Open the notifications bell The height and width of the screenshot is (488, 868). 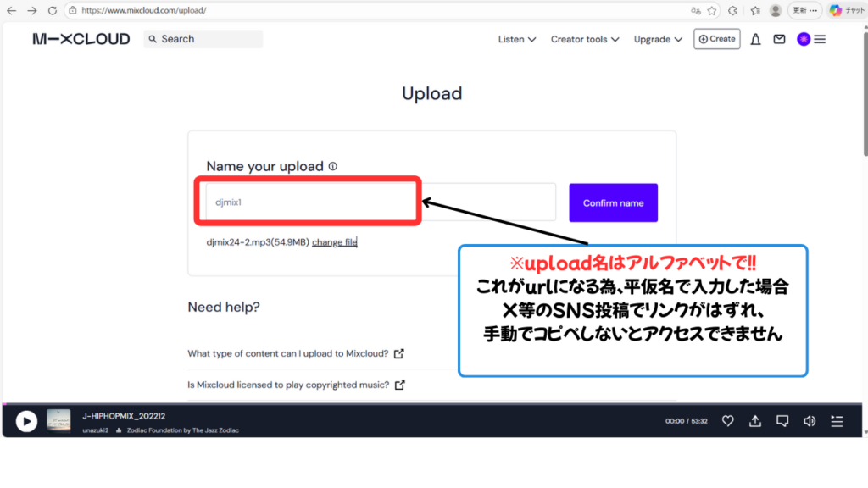(x=755, y=39)
